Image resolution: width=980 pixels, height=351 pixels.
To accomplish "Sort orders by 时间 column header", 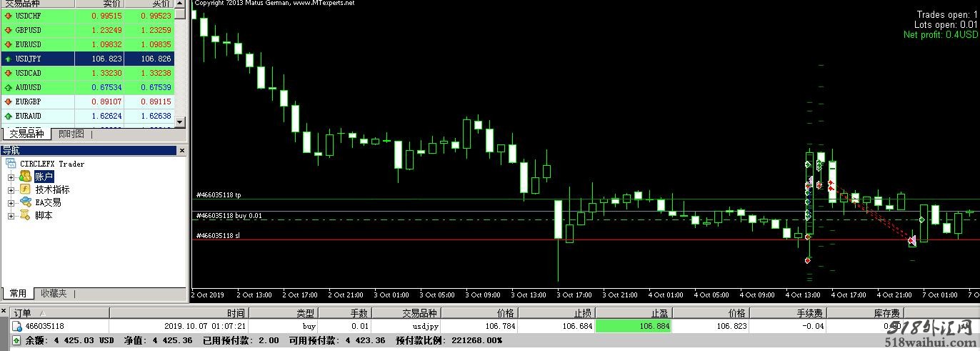I will point(179,313).
